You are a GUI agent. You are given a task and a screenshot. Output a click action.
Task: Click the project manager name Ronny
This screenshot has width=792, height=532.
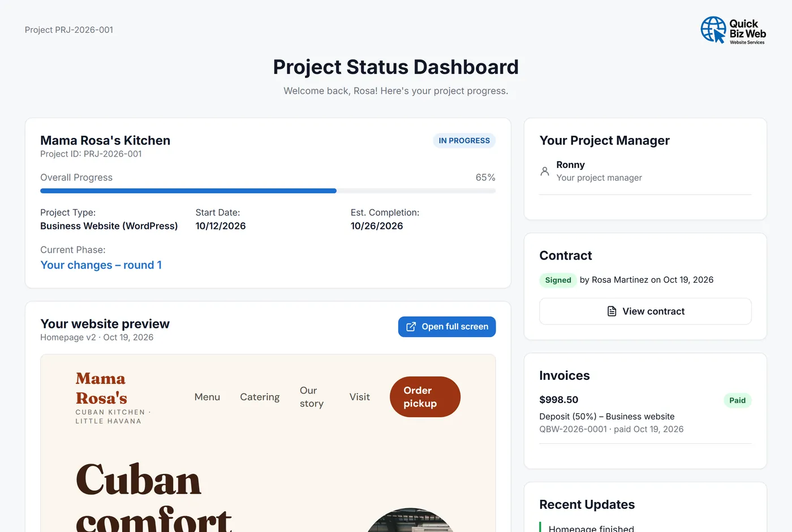[570, 165]
